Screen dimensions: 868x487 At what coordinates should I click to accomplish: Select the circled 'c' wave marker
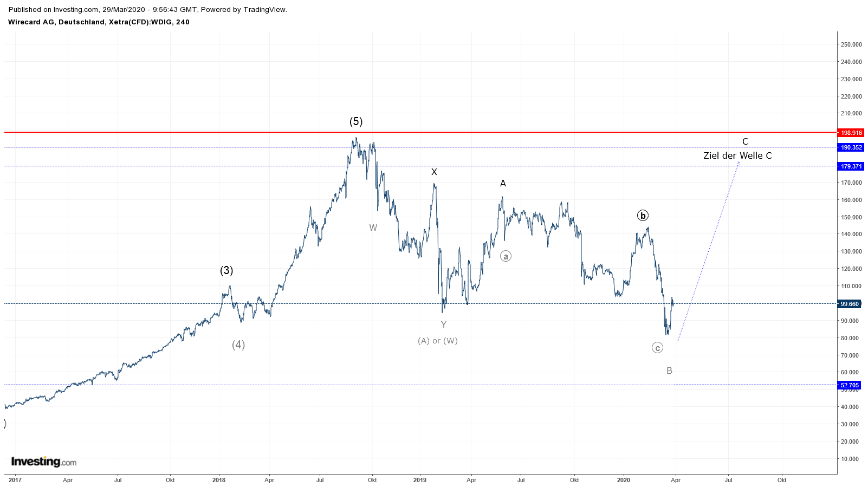(x=657, y=348)
